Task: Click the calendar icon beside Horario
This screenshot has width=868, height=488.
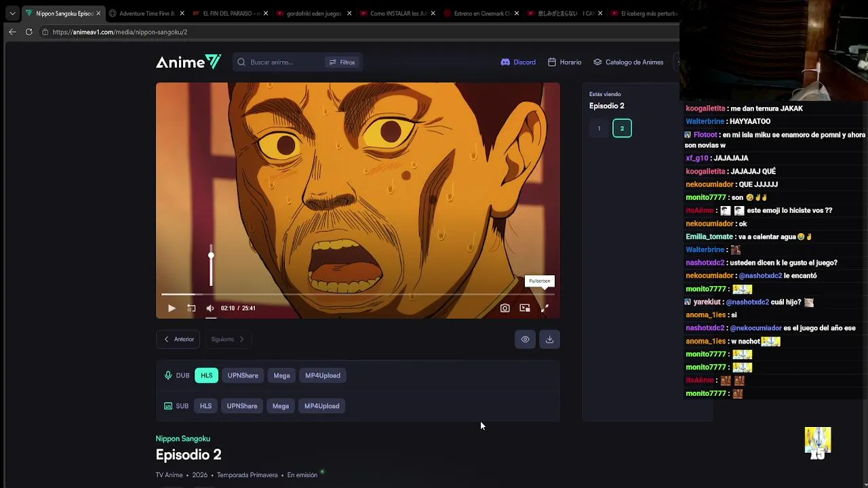Action: coord(552,62)
